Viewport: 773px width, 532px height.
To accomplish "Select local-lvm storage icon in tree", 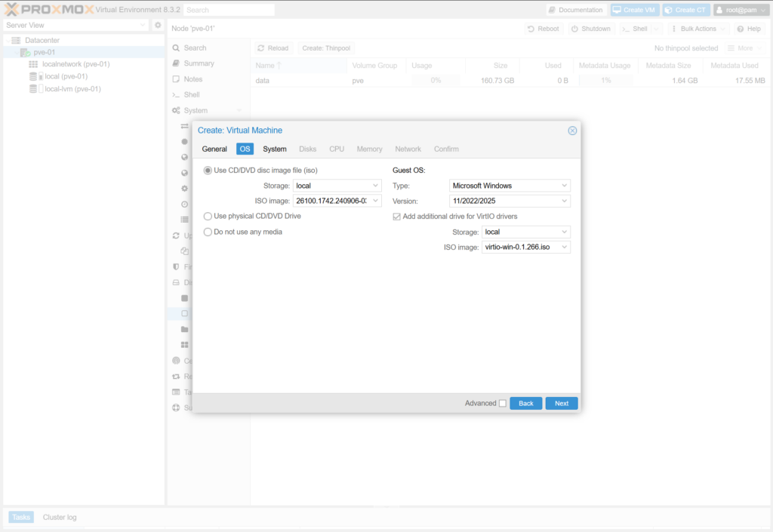I will 33,89.
